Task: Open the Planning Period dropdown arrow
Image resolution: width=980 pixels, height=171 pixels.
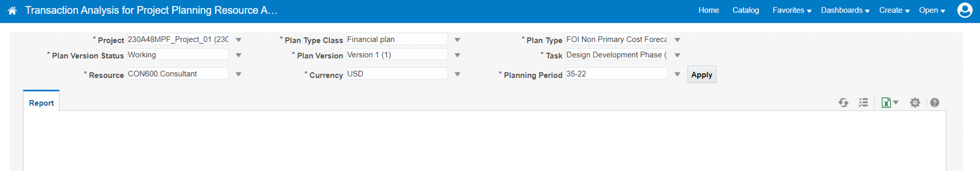Action: coord(677,74)
